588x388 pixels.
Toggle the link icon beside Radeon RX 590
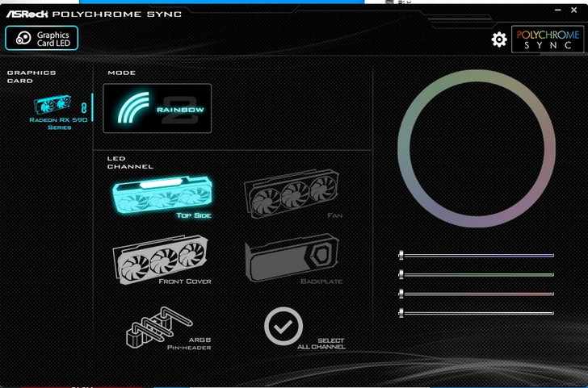[x=84, y=108]
